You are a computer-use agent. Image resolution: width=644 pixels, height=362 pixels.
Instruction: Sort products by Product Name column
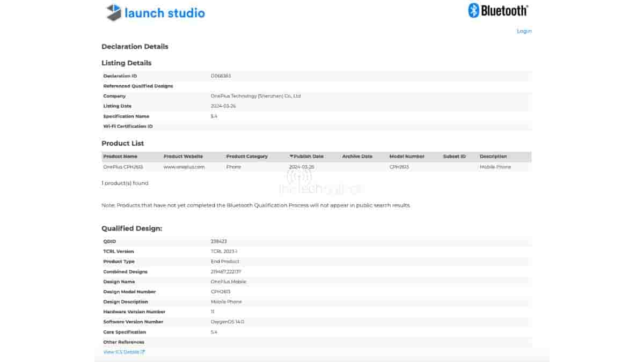pos(120,156)
